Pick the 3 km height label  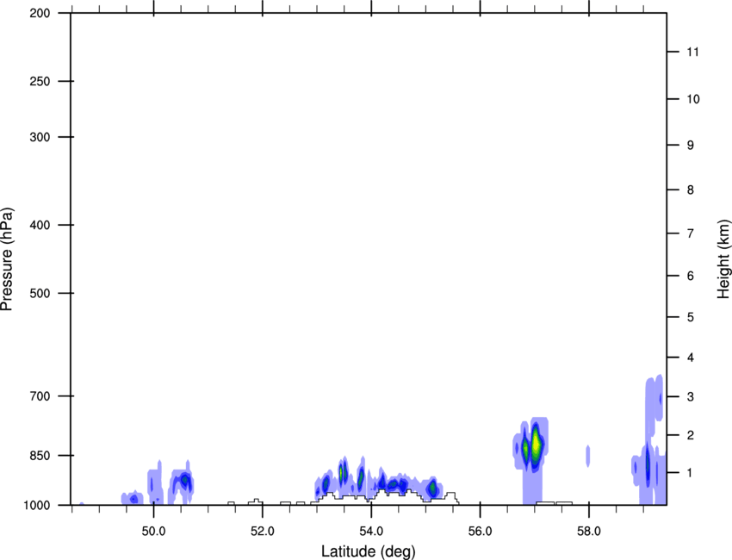tap(691, 397)
